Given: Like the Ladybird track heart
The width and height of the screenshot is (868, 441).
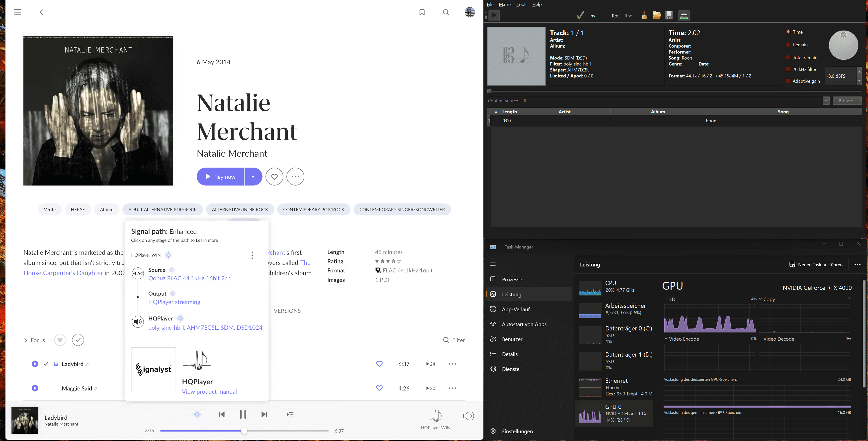Looking at the screenshot, I should click(379, 364).
